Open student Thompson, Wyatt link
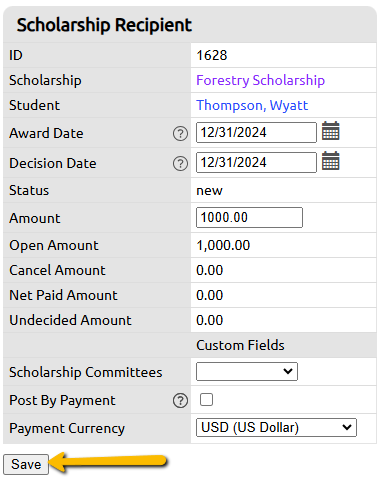Viewport: 380px width, 477px height. pos(252,105)
